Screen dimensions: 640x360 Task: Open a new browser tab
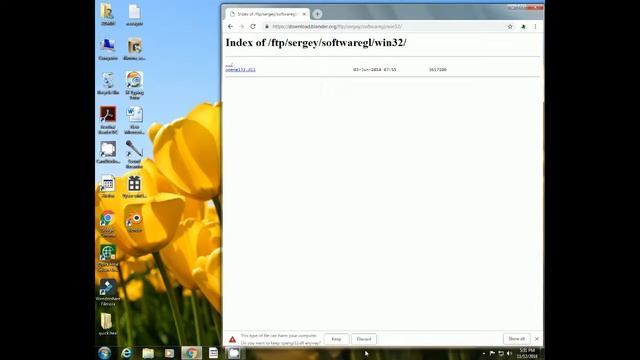point(317,14)
